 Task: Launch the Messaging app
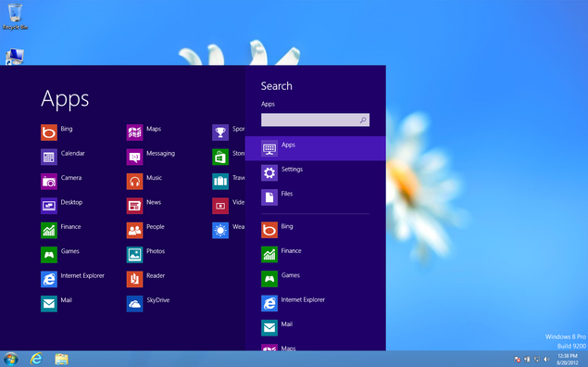point(151,157)
